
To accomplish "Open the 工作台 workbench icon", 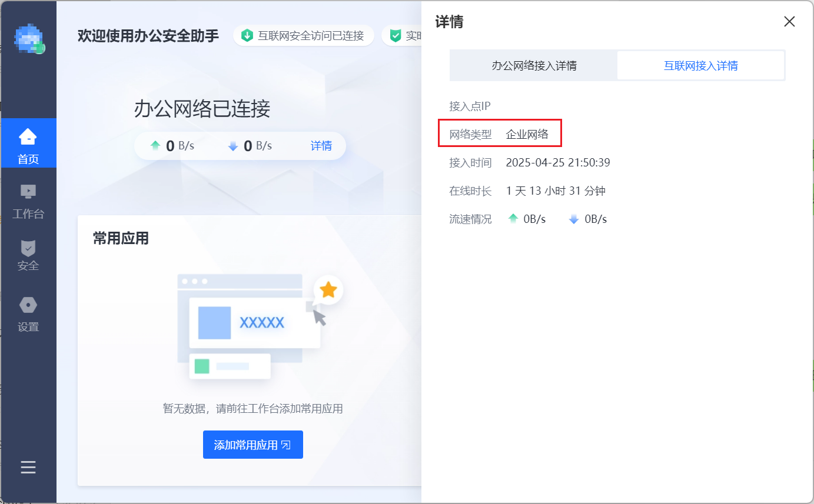I will tap(28, 192).
